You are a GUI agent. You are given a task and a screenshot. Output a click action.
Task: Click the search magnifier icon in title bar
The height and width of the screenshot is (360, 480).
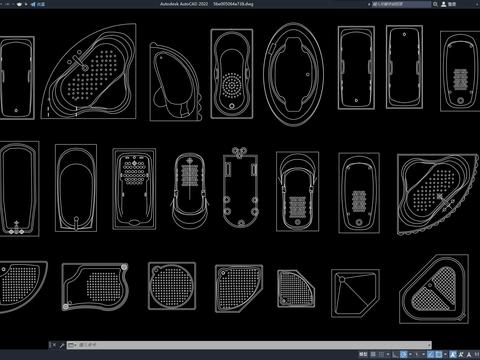coord(435,4)
